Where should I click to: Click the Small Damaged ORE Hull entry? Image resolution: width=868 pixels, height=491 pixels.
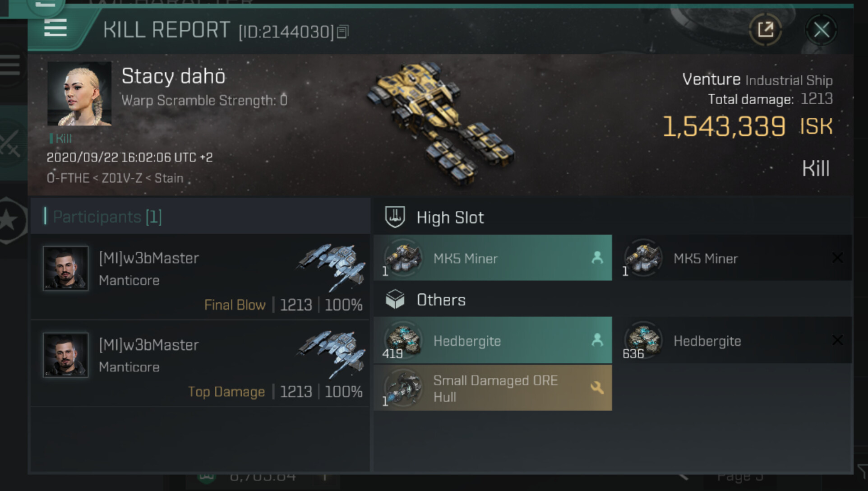tap(493, 388)
